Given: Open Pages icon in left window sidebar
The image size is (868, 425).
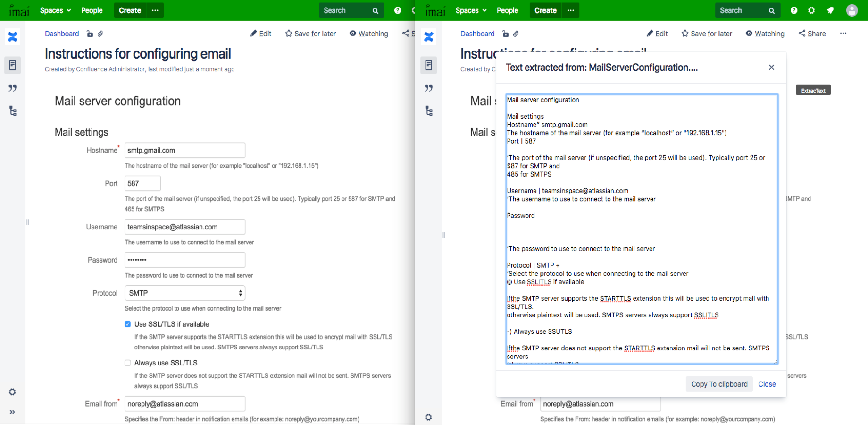Looking at the screenshot, I should [13, 65].
